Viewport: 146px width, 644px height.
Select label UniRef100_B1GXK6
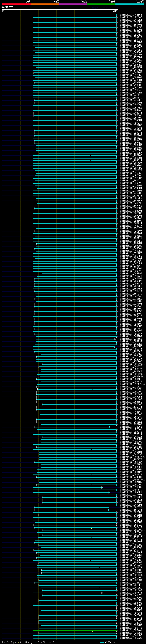coord(131,354)
